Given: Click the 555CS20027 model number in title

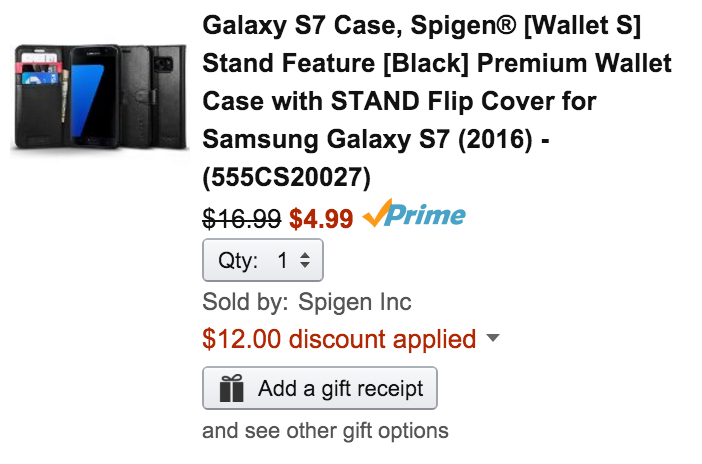Looking at the screenshot, I should tap(287, 177).
